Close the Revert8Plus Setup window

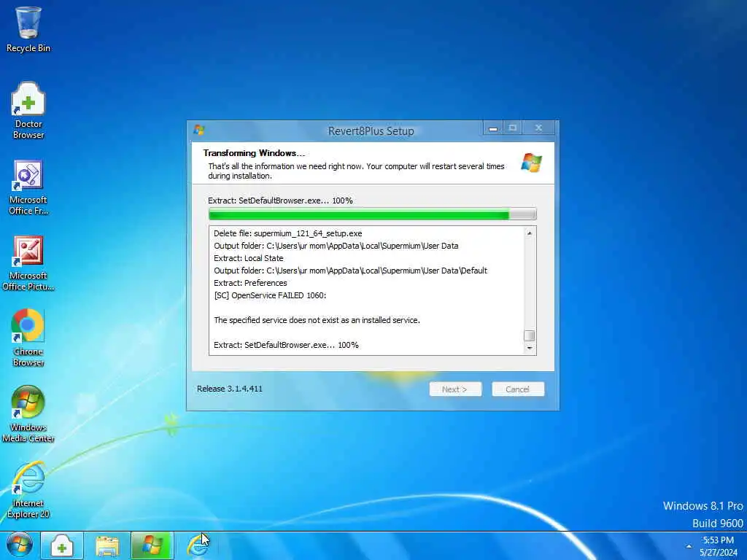(x=539, y=128)
